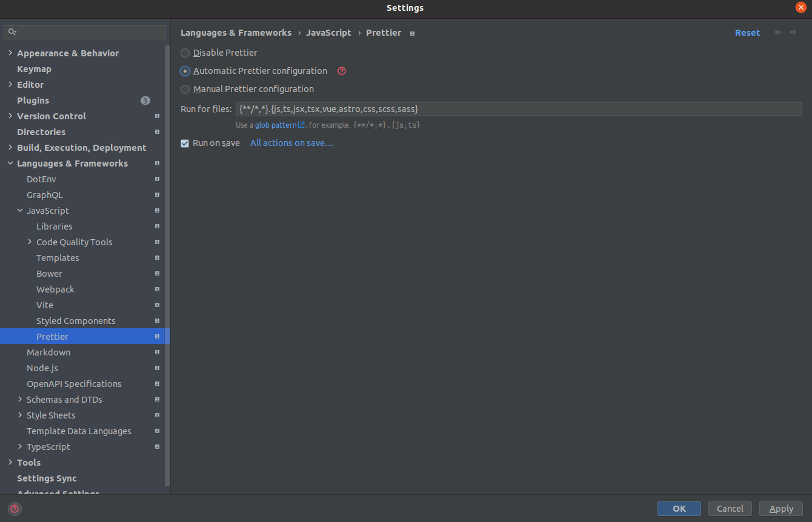812x522 pixels.
Task: Open OpenAPI Specifications settings
Action: [x=74, y=384]
